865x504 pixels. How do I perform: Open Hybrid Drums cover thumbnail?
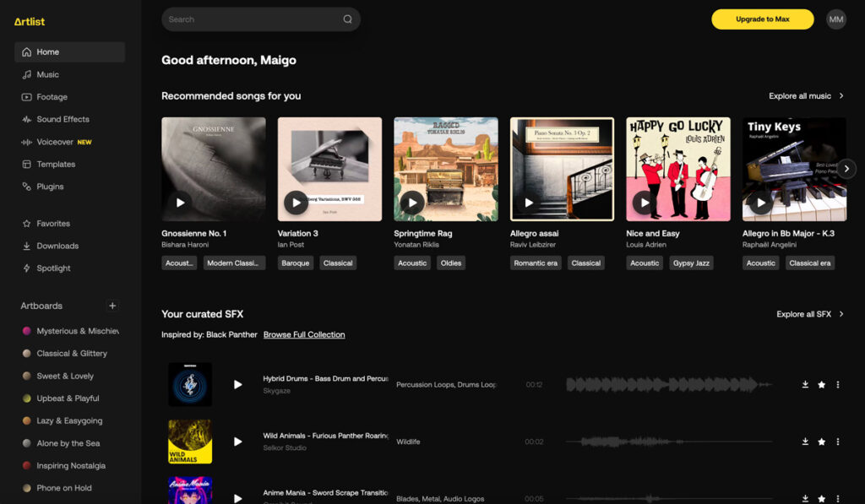(x=190, y=384)
